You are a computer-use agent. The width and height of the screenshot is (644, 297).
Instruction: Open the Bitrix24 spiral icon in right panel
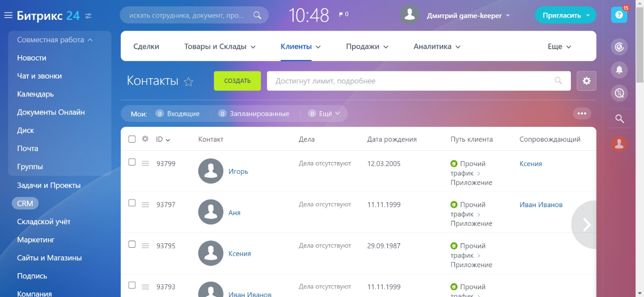click(619, 47)
